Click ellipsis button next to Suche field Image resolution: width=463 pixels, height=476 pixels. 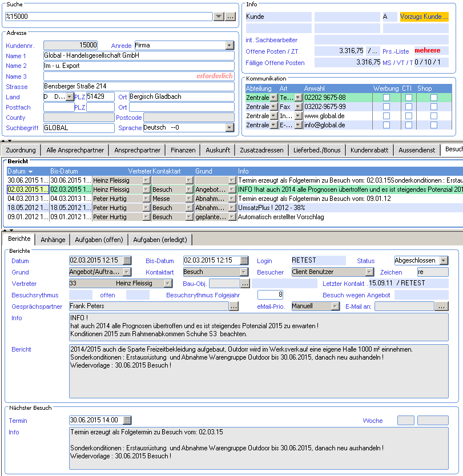click(x=231, y=17)
